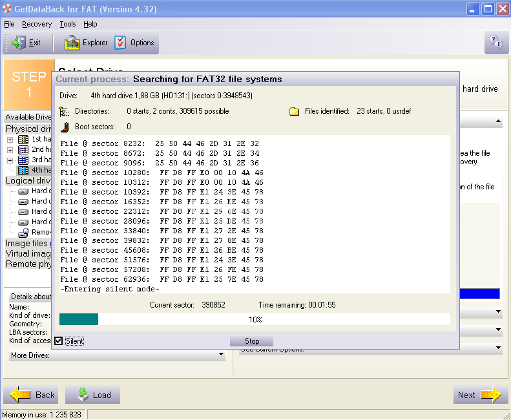The height and width of the screenshot is (420, 511).
Task: Uncheck the Silent checkbox
Action: coord(59,341)
